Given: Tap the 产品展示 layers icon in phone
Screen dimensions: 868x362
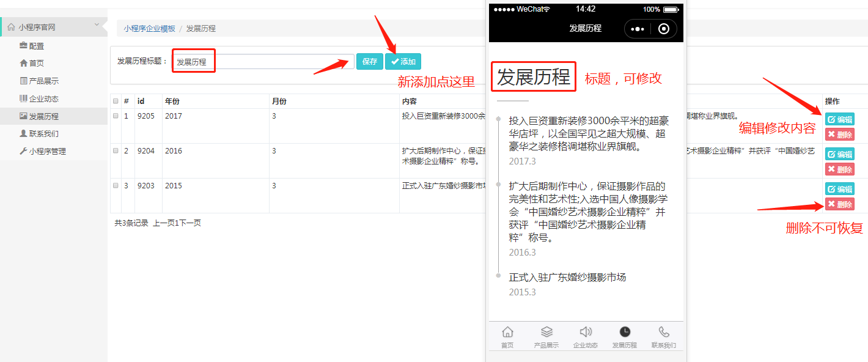Looking at the screenshot, I should 546,332.
